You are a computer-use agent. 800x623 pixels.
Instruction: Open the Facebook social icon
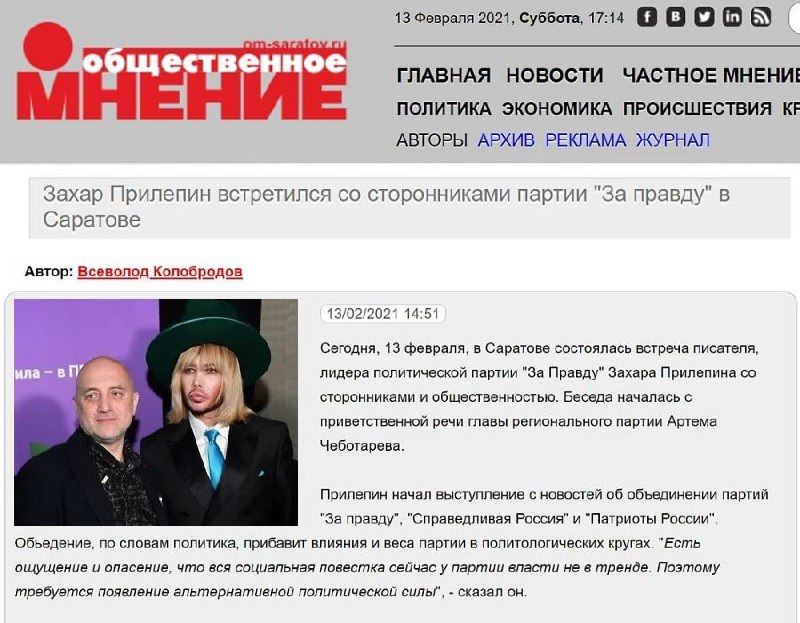[647, 17]
